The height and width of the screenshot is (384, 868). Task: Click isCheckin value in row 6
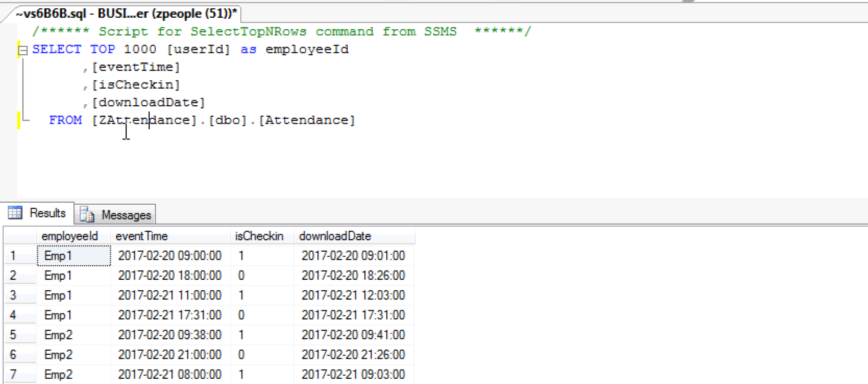(x=262, y=355)
